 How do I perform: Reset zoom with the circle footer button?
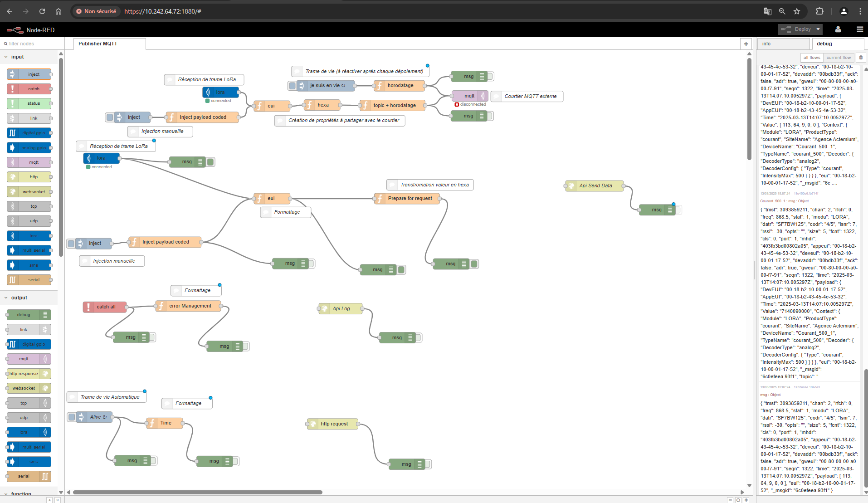[x=738, y=500]
